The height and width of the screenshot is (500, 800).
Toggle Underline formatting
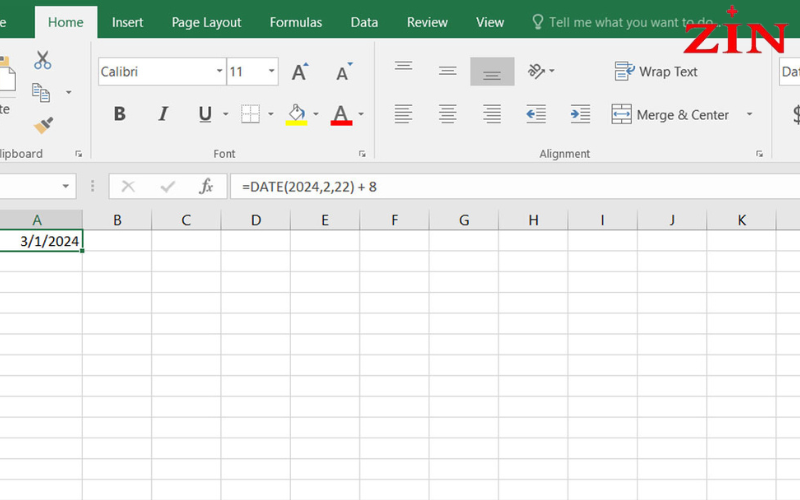tap(205, 114)
